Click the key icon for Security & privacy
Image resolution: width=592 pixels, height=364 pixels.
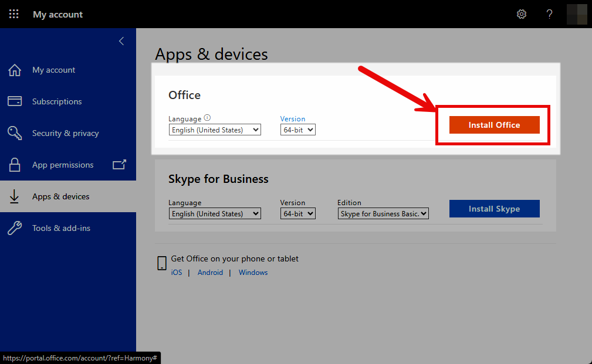[15, 133]
